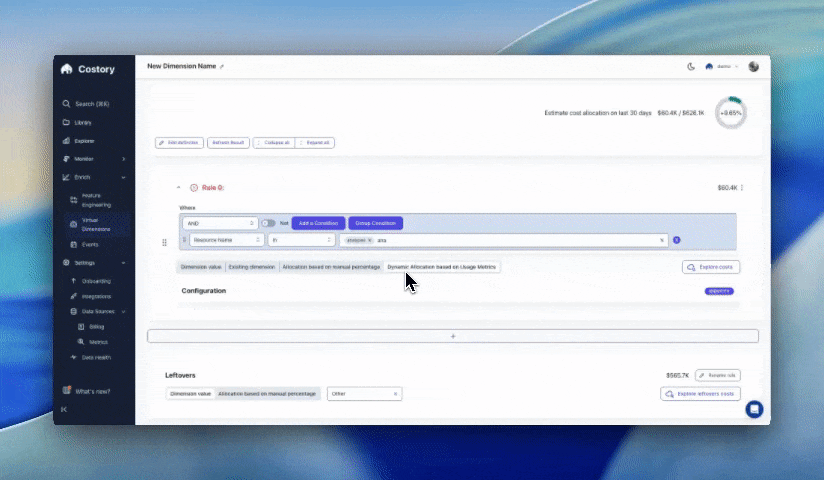Open Events calendar icon
The image size is (824, 480).
tap(74, 244)
